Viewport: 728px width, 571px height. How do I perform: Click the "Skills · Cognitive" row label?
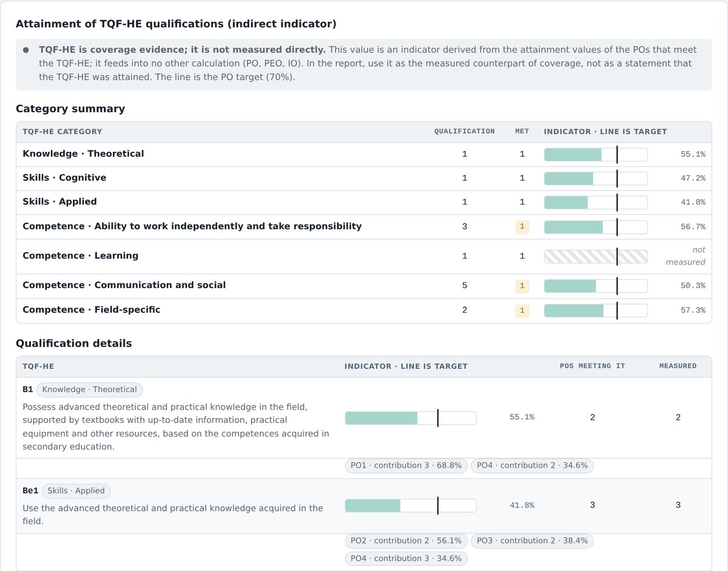coord(64,177)
